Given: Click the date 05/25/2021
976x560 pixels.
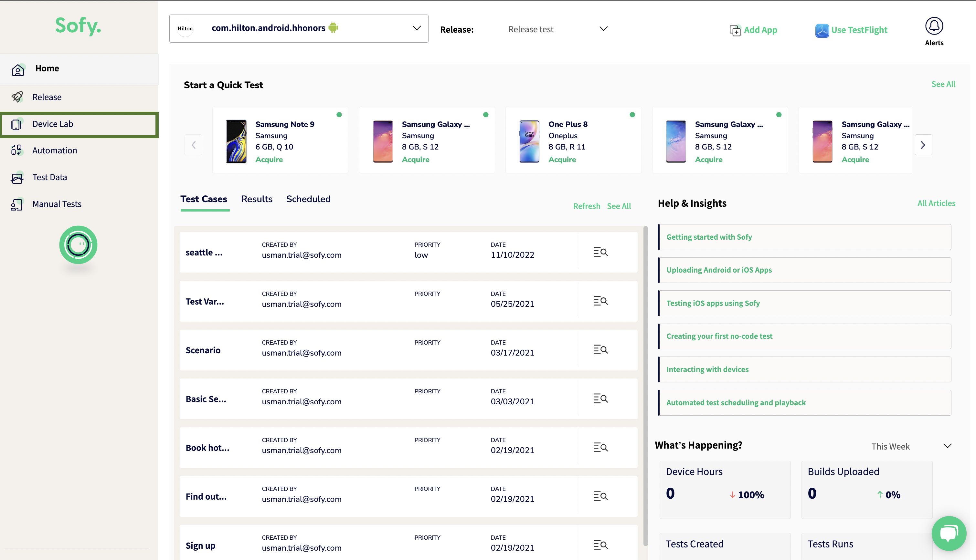Looking at the screenshot, I should click(512, 304).
